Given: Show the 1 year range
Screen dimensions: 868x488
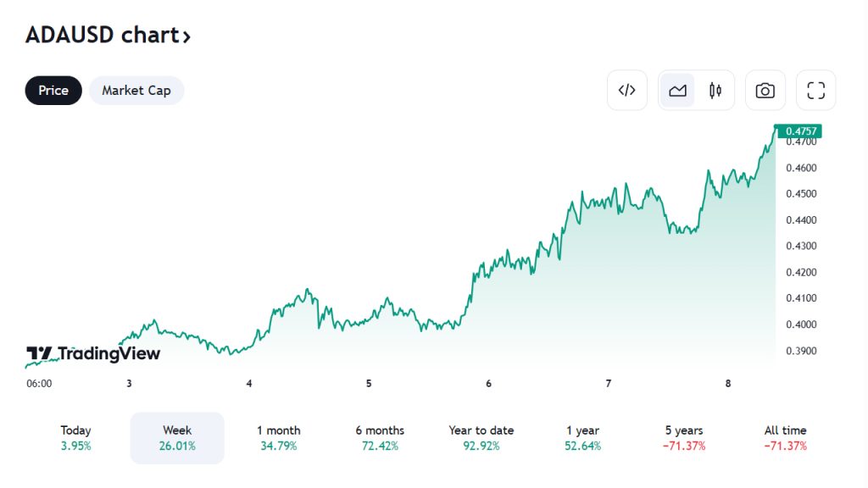Looking at the screenshot, I should 582,438.
